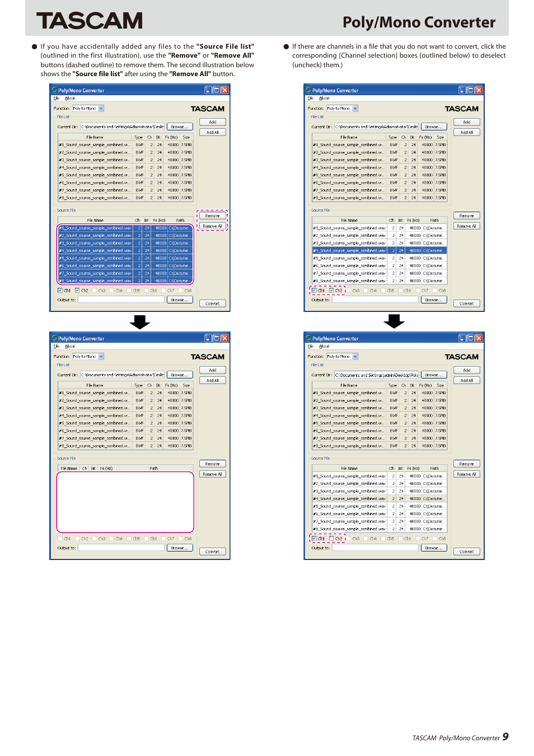
Task: Select #4 source row where only it is blue
Action: (380, 250)
